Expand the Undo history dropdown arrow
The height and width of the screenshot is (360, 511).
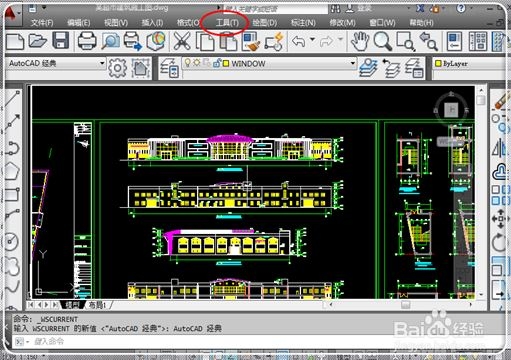(x=312, y=39)
